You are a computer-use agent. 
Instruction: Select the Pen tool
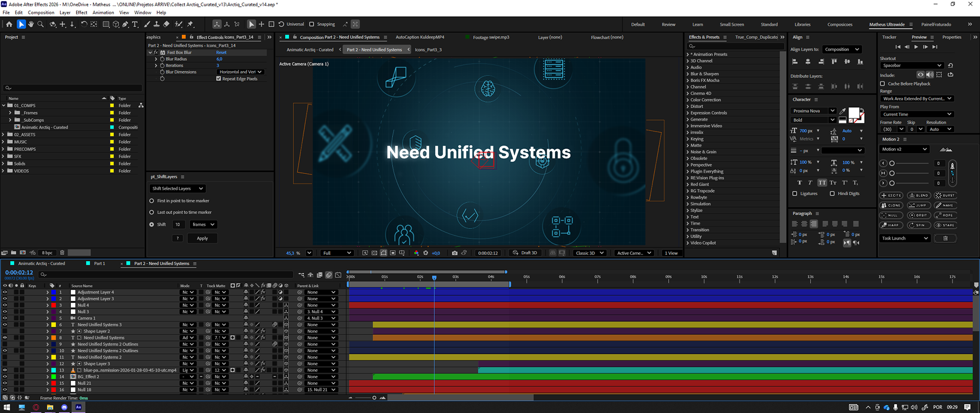pos(125,24)
